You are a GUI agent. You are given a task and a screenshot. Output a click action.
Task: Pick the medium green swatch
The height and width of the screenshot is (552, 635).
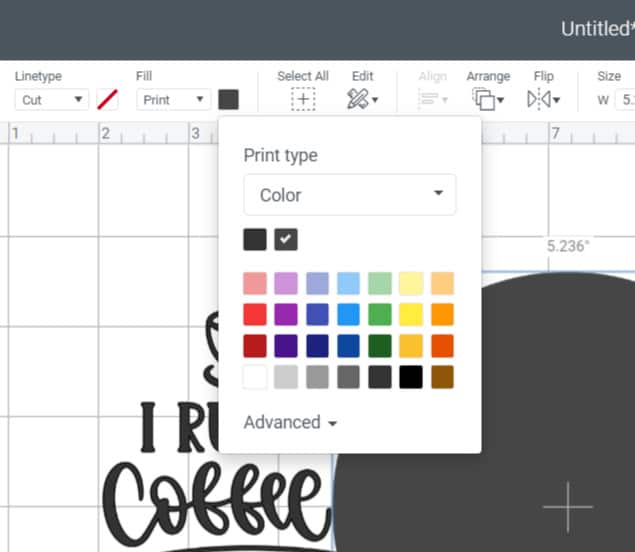(379, 314)
